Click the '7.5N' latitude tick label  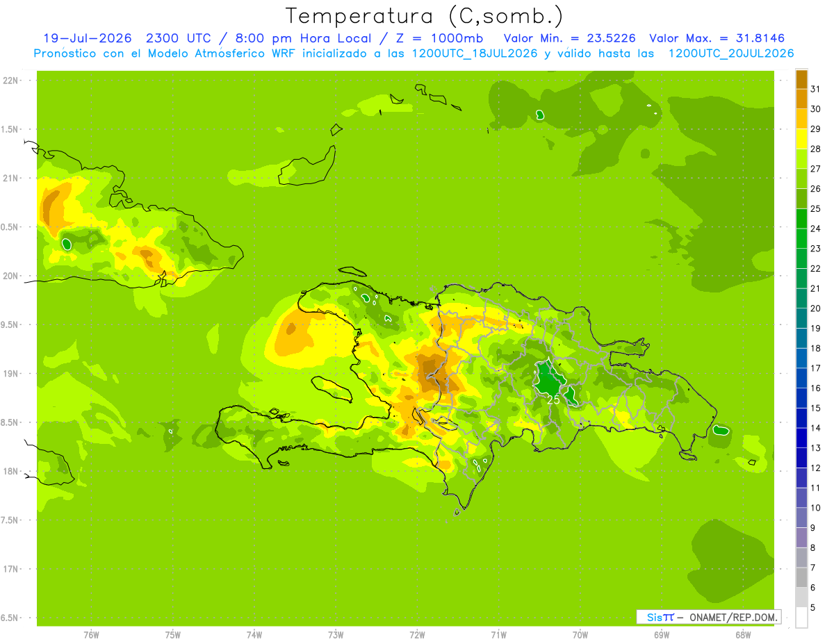tap(10, 520)
